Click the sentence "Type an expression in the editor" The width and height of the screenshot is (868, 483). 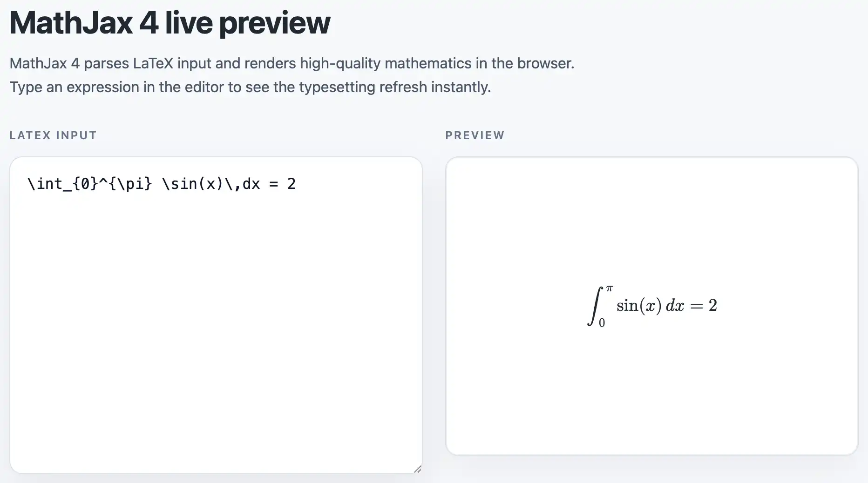(250, 87)
